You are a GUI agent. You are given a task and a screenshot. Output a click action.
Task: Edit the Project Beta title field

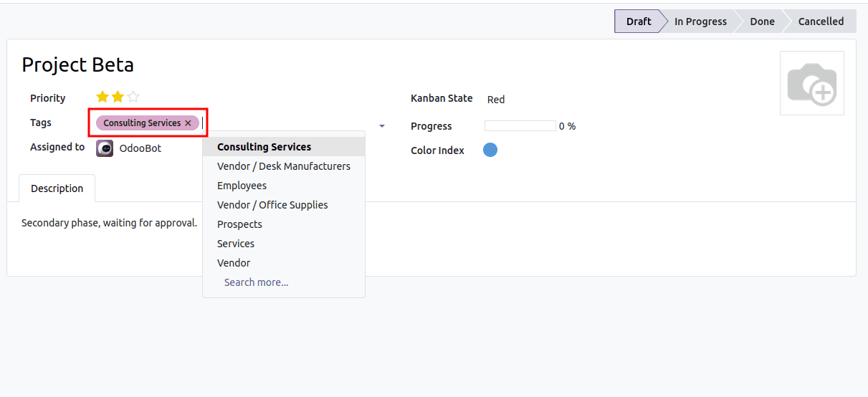(x=77, y=64)
